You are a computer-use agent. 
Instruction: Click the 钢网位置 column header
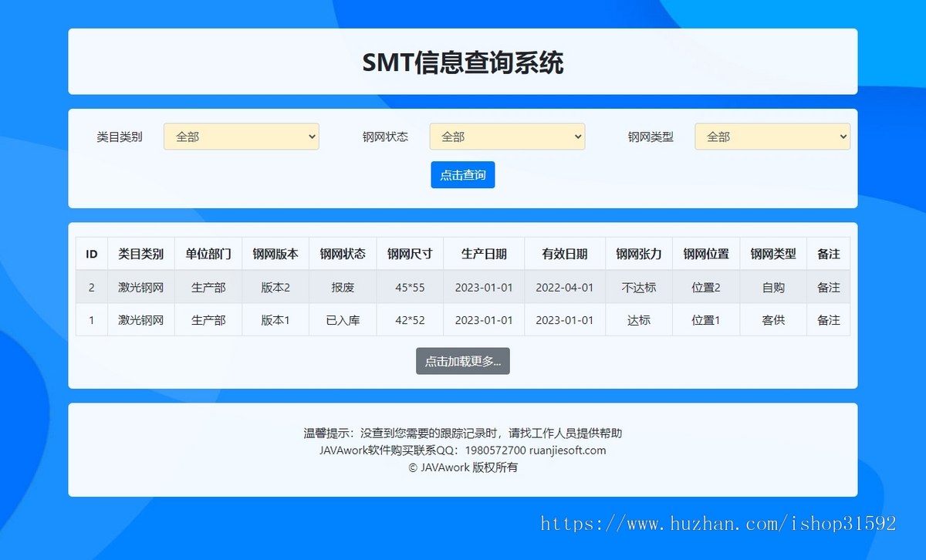point(706,254)
